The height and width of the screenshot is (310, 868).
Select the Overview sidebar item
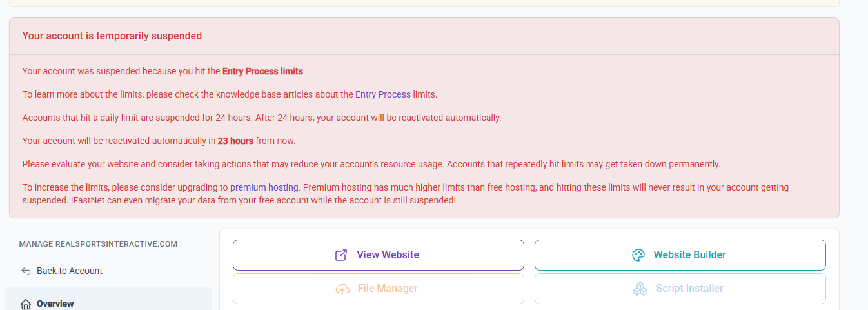tap(109, 302)
